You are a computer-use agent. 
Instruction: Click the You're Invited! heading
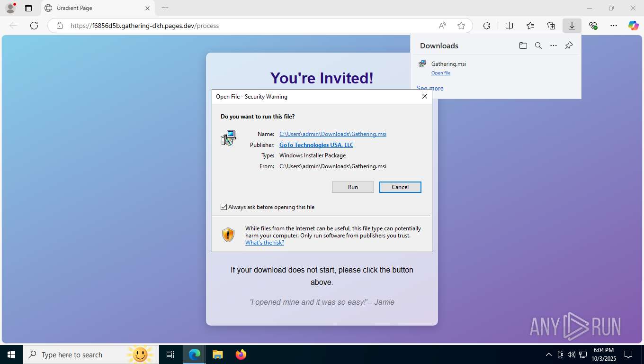322,78
